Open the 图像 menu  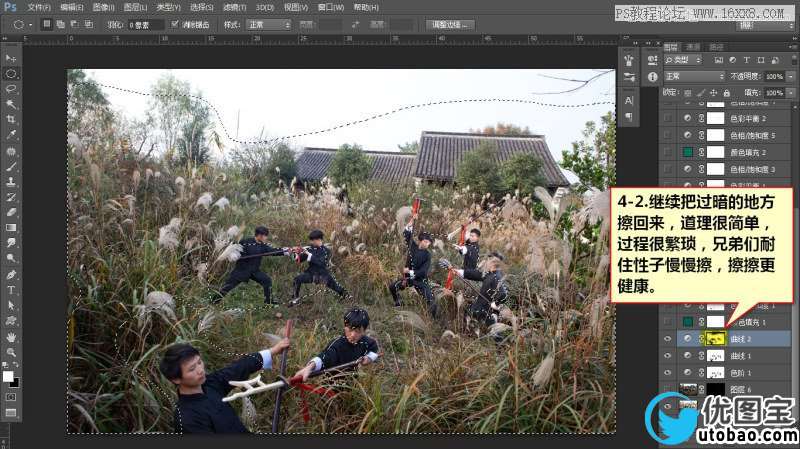pyautogui.click(x=104, y=8)
